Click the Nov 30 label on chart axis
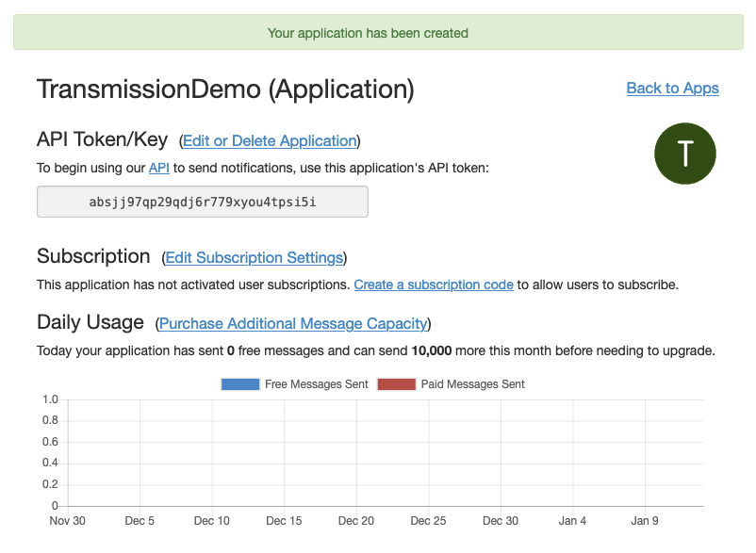The height and width of the screenshot is (553, 756). (68, 521)
